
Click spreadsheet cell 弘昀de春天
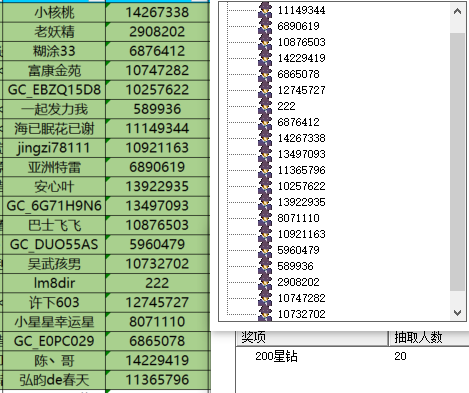54,380
